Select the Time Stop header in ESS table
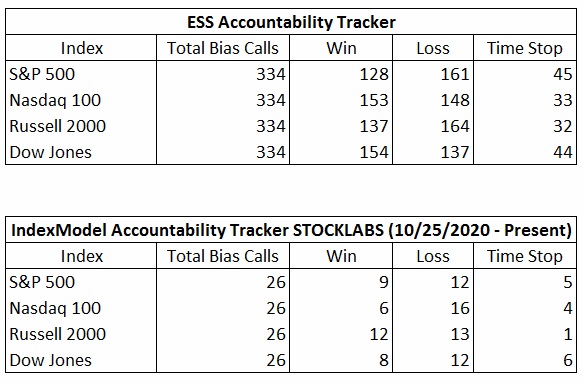 (525, 48)
